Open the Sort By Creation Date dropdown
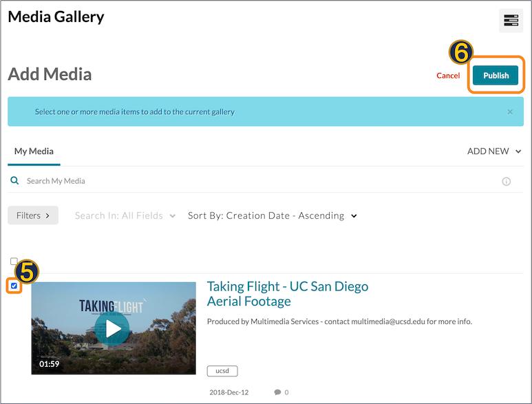Viewport: 532px width, 404px height. tap(272, 215)
